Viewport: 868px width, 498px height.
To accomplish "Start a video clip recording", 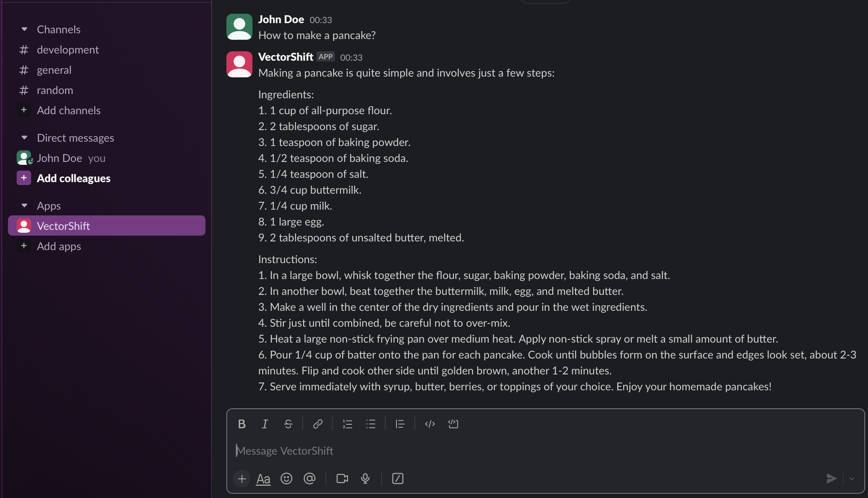I will pos(342,478).
